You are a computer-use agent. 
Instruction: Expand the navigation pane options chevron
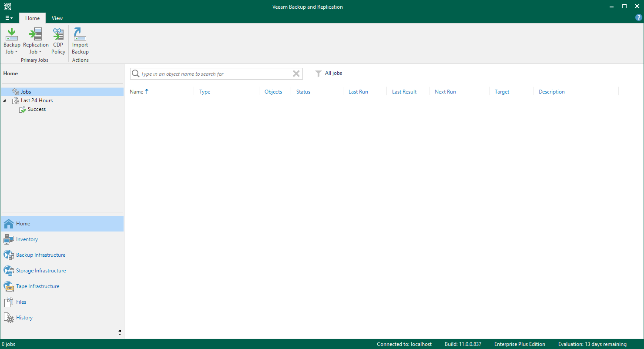point(120,332)
